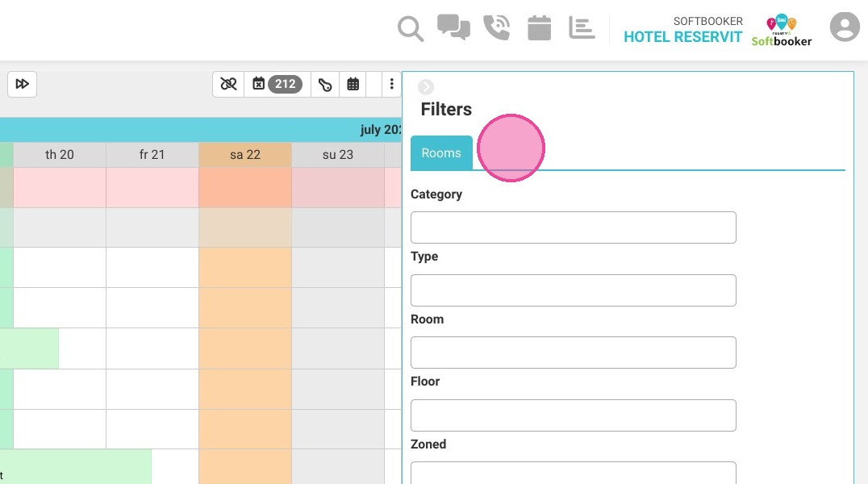Image resolution: width=868 pixels, height=484 pixels.
Task: Collapse the Filters panel arrow
Action: (426, 87)
